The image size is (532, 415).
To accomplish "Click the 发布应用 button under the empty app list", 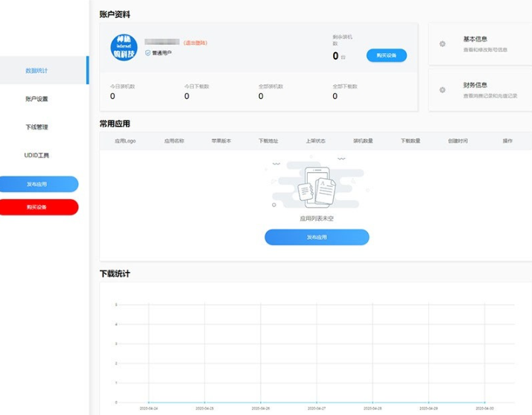I will tap(317, 237).
